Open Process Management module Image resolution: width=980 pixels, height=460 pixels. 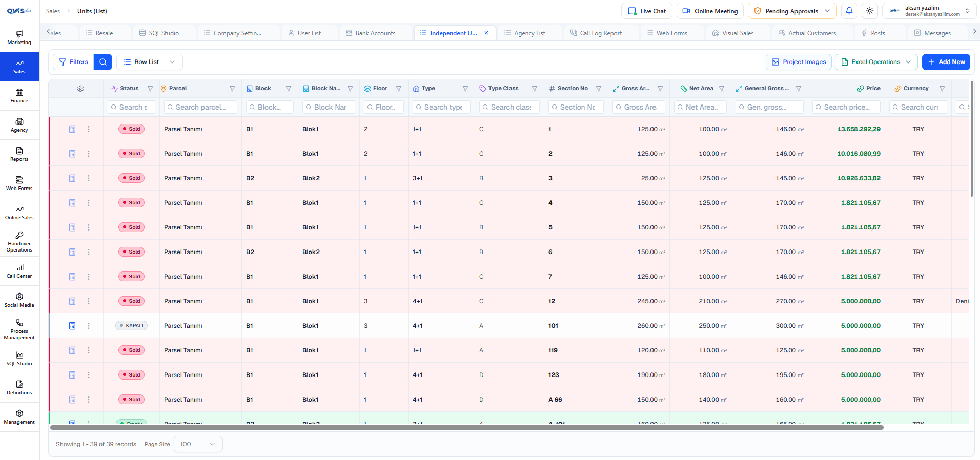19,329
